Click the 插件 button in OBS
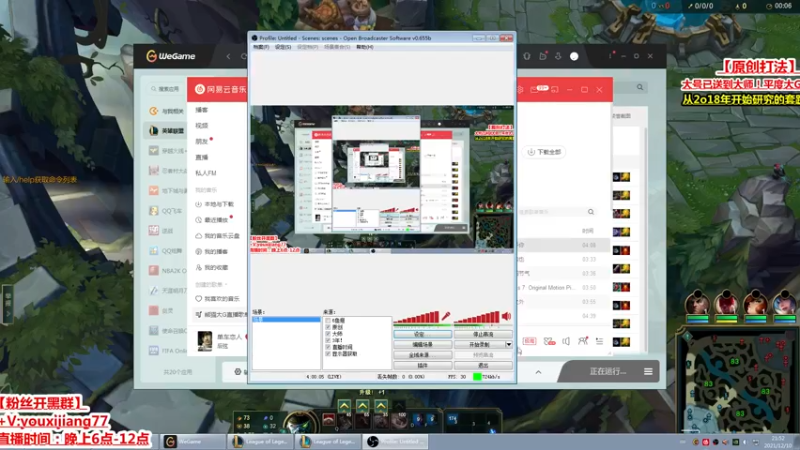This screenshot has height=450, width=800. (422, 365)
